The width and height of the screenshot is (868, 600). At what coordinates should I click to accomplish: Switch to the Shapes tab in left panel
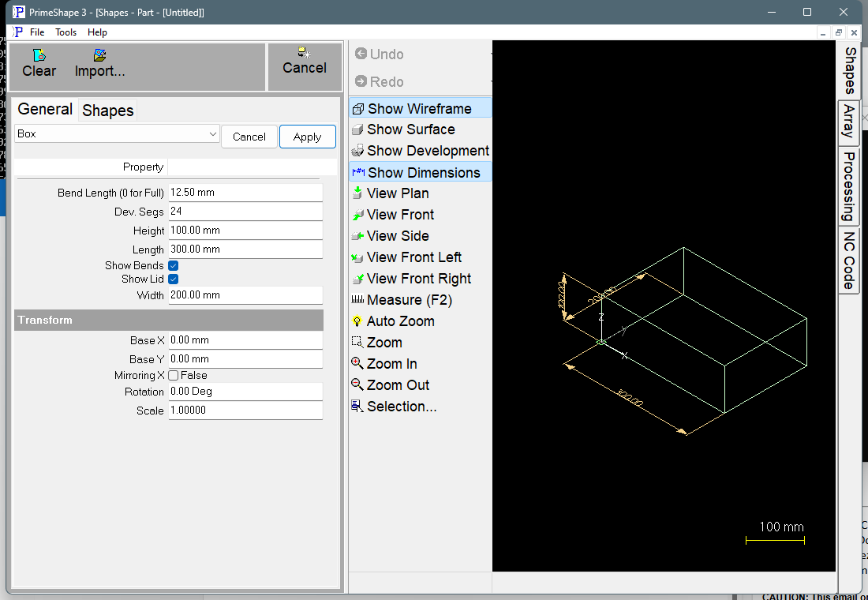point(108,111)
